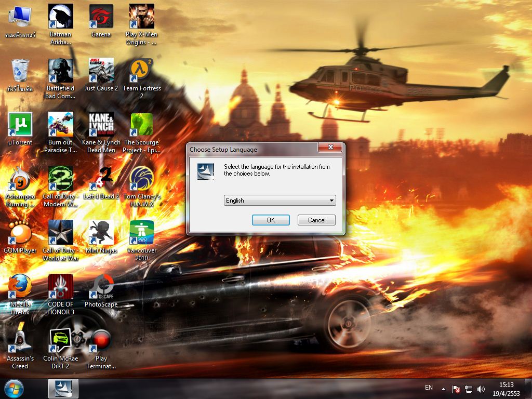Viewport: 532px width, 399px height.
Task: Open the GOM Player shortcut
Action: point(20,237)
